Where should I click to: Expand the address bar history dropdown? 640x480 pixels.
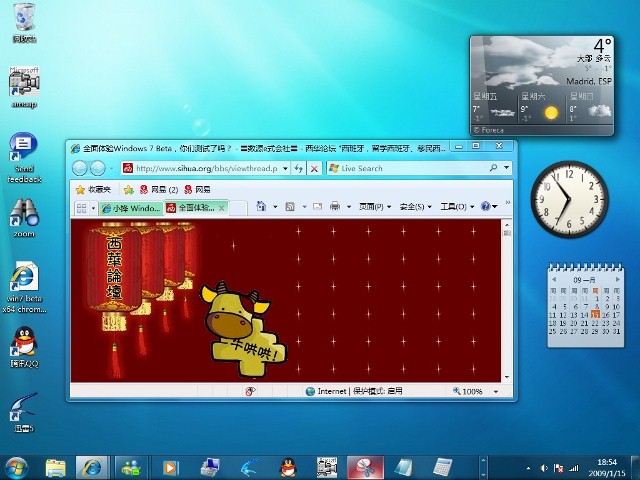coord(285,168)
